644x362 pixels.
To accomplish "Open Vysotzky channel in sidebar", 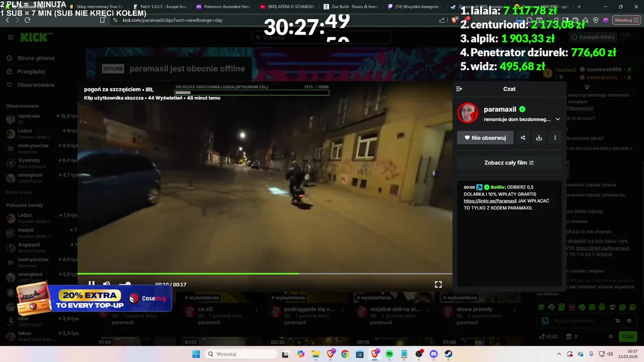I will click(40, 163).
